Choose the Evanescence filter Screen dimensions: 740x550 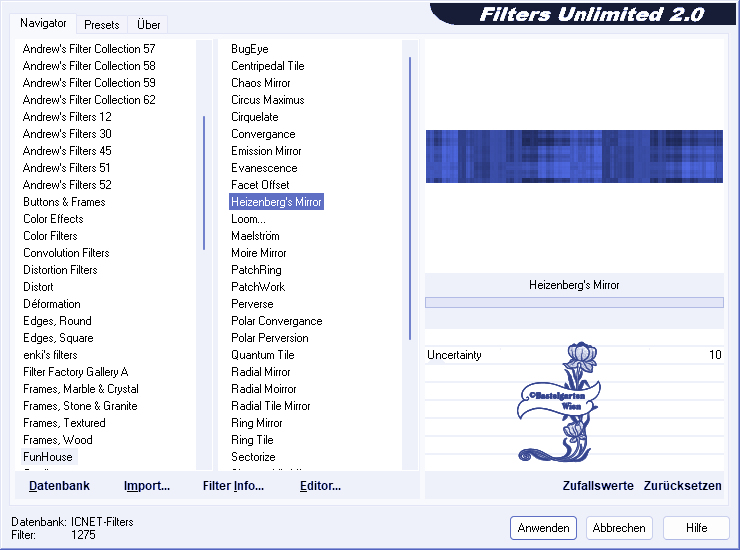(x=264, y=168)
